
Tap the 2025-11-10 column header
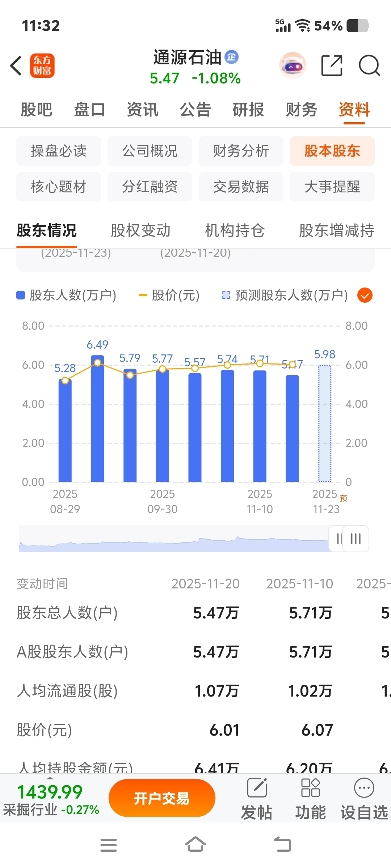[300, 583]
